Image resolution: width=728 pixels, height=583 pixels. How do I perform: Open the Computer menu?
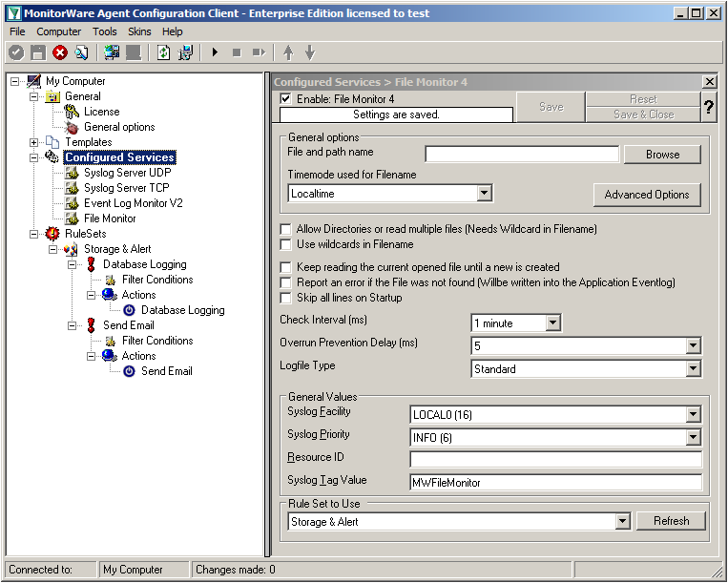pos(58,31)
